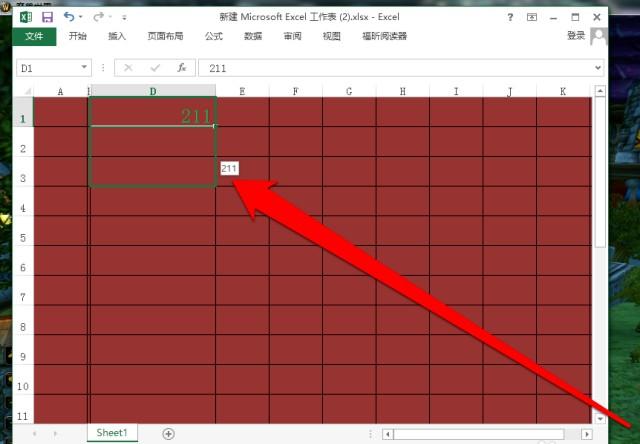Save the workbook with the floppy icon

coord(47,17)
